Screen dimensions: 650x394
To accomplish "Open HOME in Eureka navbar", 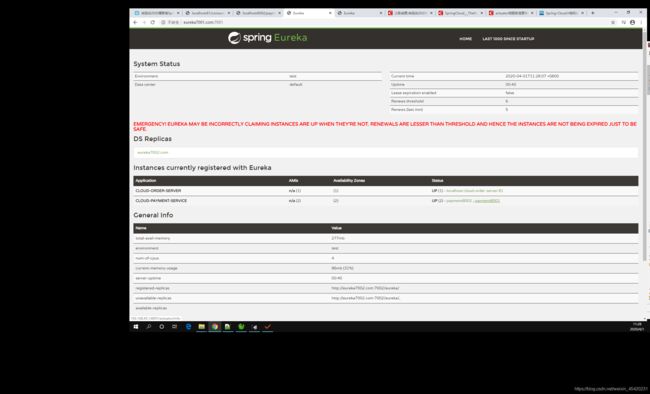I will (466, 39).
